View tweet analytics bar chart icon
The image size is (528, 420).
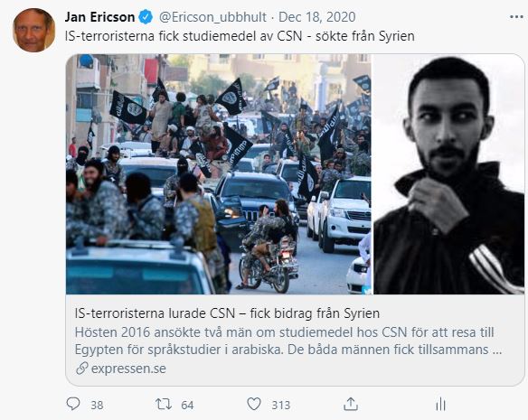[x=440, y=404]
